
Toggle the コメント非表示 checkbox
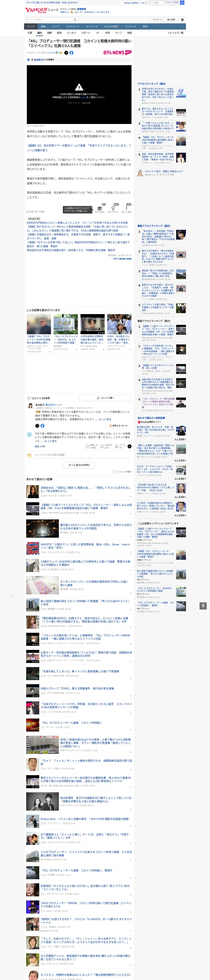(x=115, y=472)
